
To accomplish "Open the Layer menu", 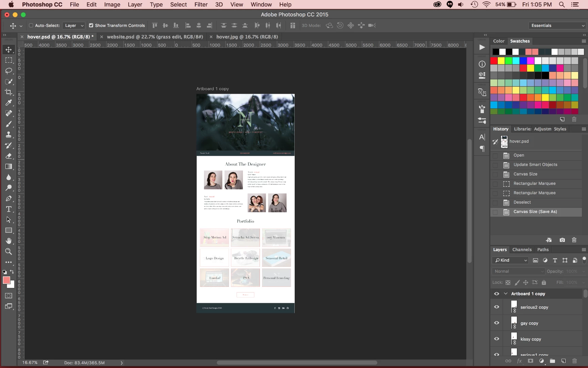I will pos(135,4).
